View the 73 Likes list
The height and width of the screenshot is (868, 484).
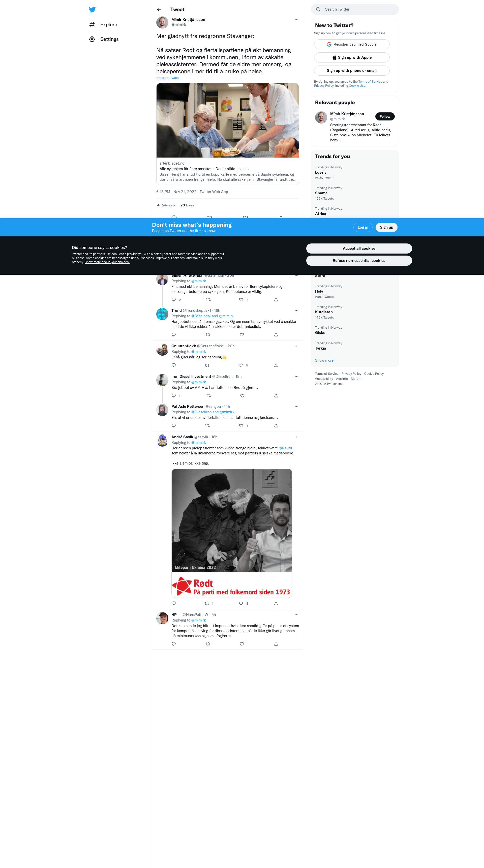(x=187, y=205)
